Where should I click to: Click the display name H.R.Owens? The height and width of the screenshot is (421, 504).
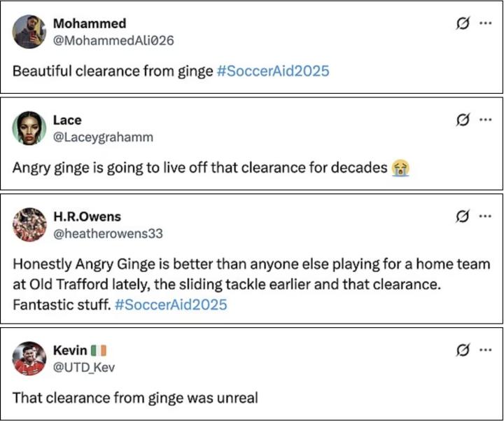(x=87, y=217)
